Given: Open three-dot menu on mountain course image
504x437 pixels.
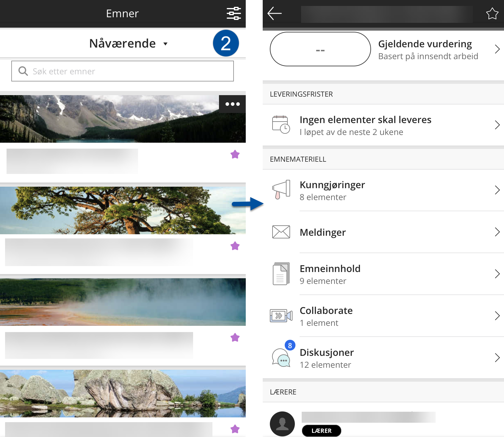Looking at the screenshot, I should pyautogui.click(x=232, y=104).
